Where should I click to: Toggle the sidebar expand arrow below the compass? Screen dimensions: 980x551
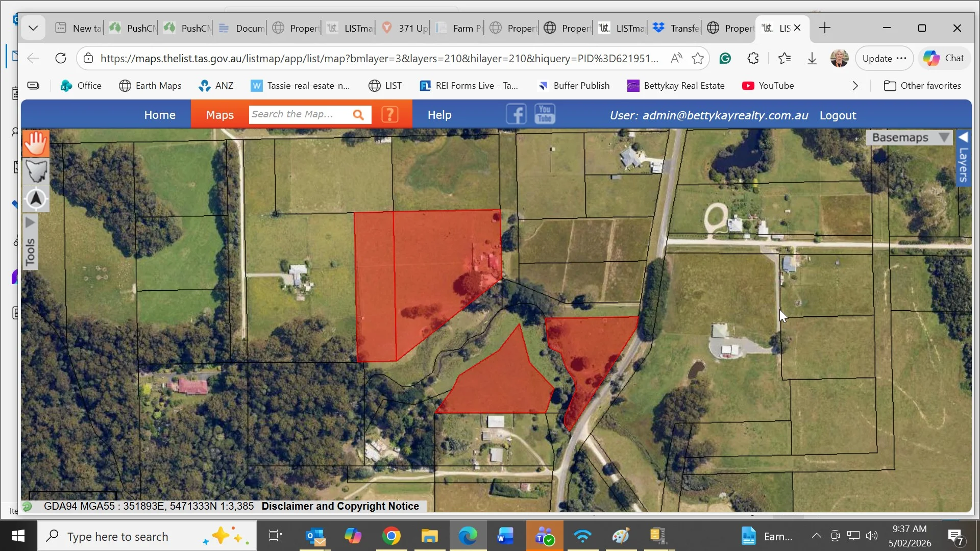[31, 221]
